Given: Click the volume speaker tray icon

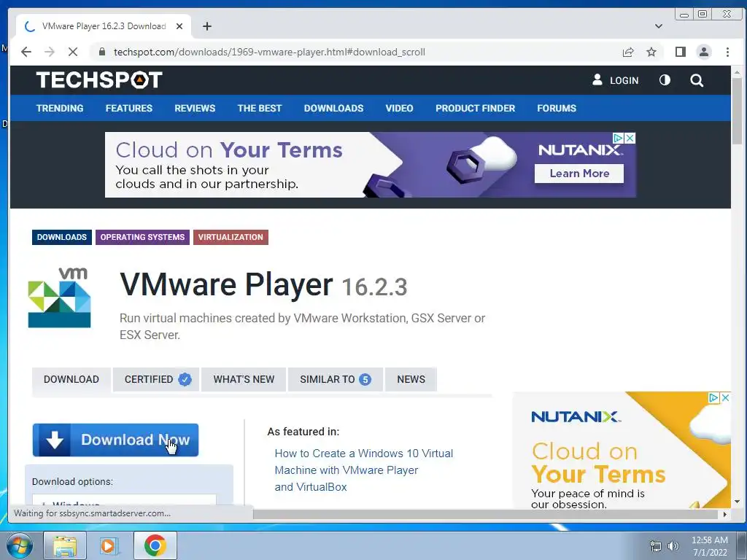Looking at the screenshot, I should coord(673,546).
